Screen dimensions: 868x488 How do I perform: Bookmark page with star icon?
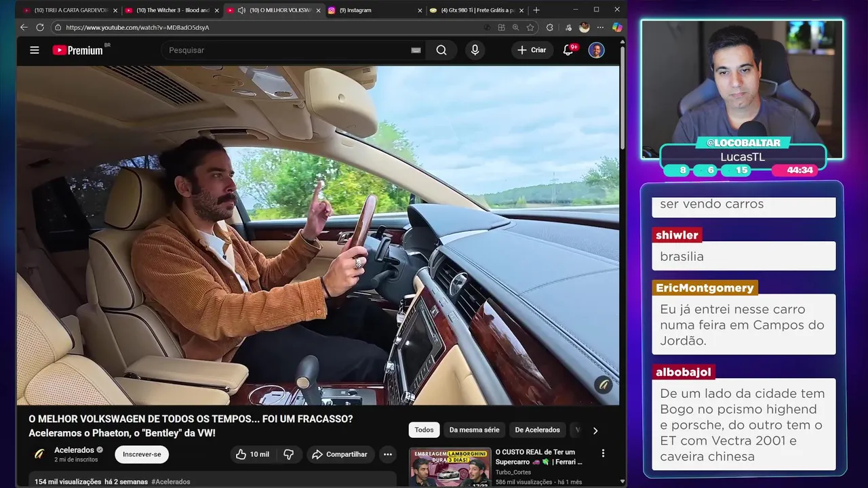(x=530, y=27)
